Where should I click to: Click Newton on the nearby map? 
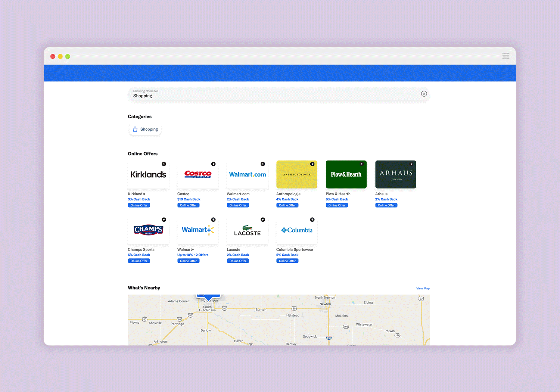pos(325,304)
